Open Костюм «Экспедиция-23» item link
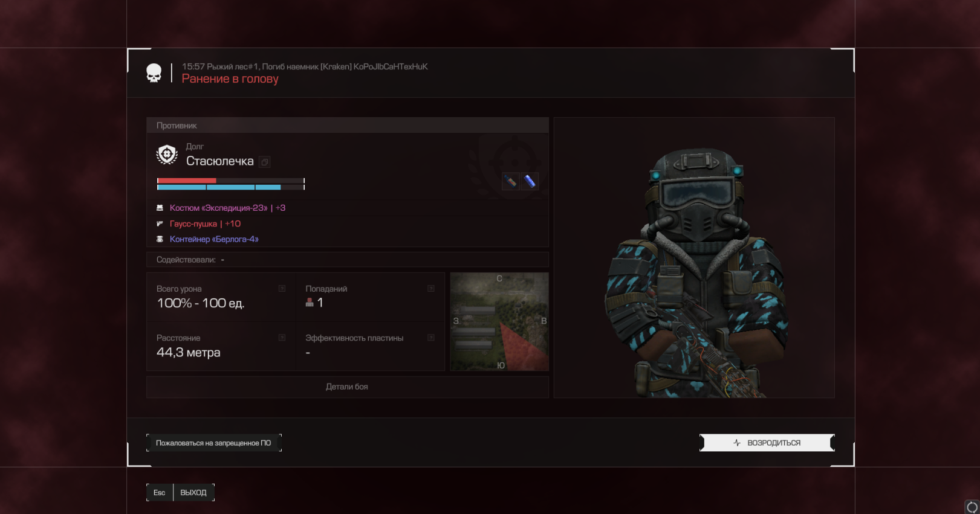This screenshot has height=514, width=980. tap(218, 208)
